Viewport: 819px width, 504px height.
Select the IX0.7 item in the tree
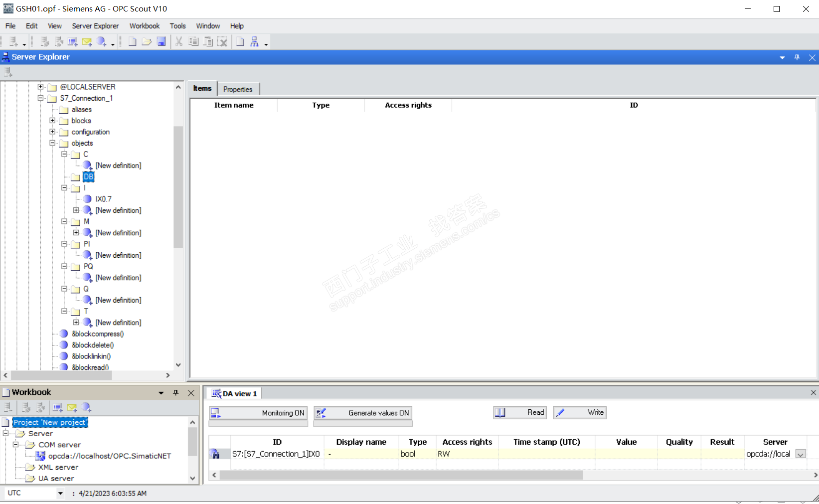pos(104,199)
